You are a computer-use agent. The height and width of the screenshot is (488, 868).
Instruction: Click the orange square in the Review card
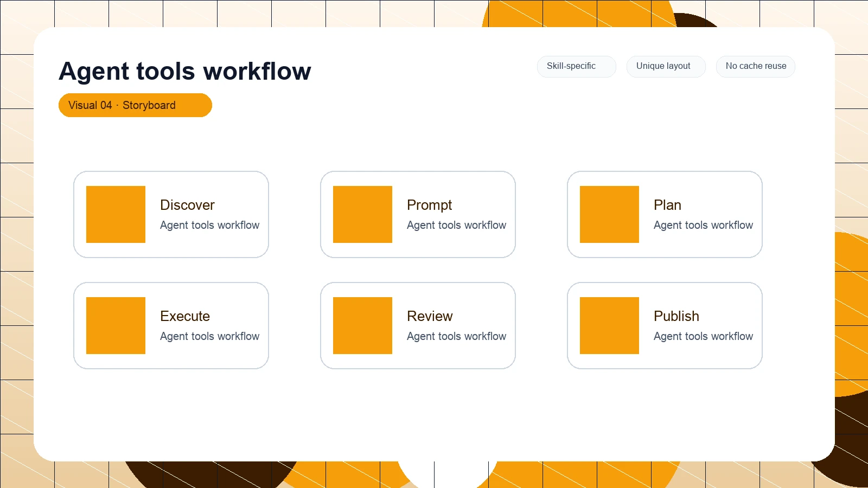click(x=362, y=325)
